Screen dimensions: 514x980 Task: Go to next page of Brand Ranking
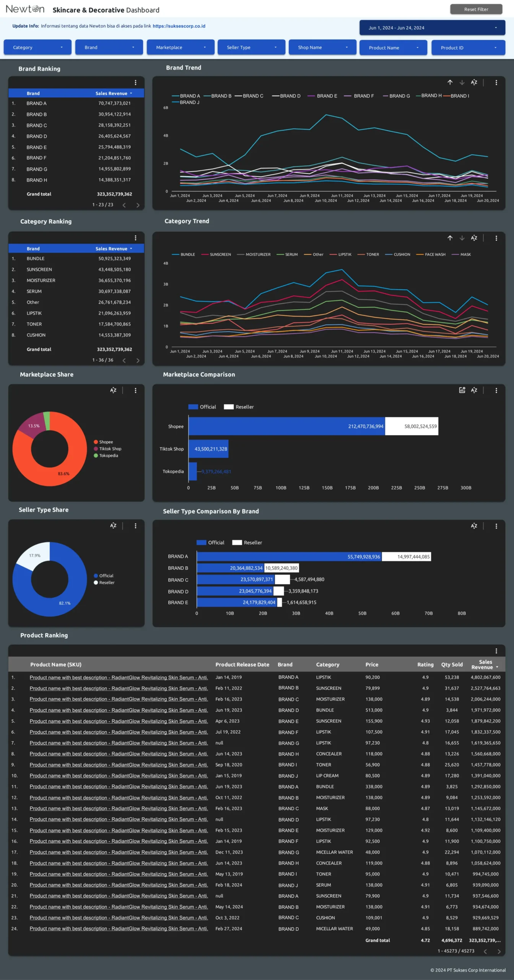click(138, 205)
